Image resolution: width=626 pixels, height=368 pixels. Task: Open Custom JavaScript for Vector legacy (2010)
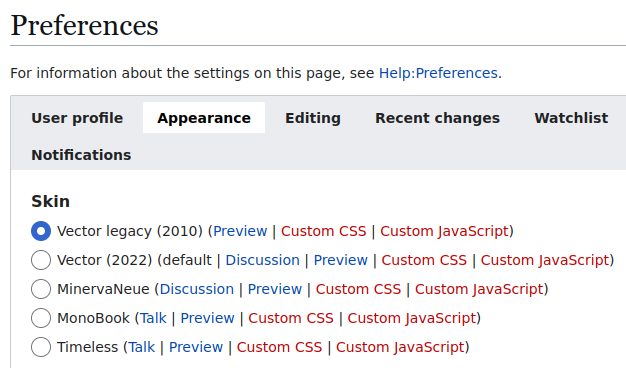(444, 231)
